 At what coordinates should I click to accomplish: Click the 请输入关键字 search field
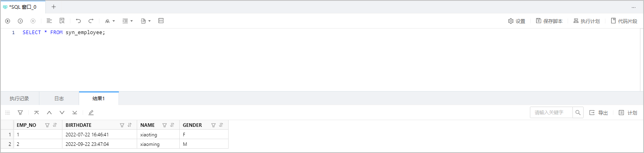(551, 113)
